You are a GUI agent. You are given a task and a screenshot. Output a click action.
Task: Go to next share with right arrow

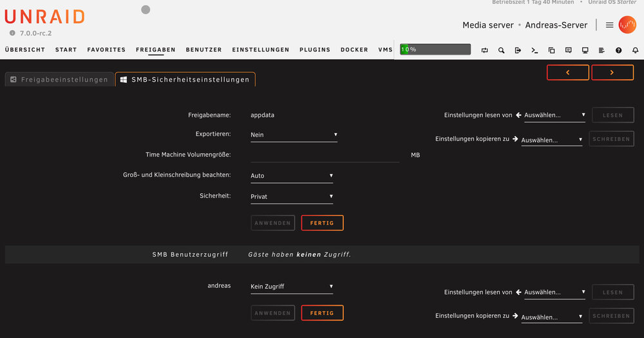(612, 72)
